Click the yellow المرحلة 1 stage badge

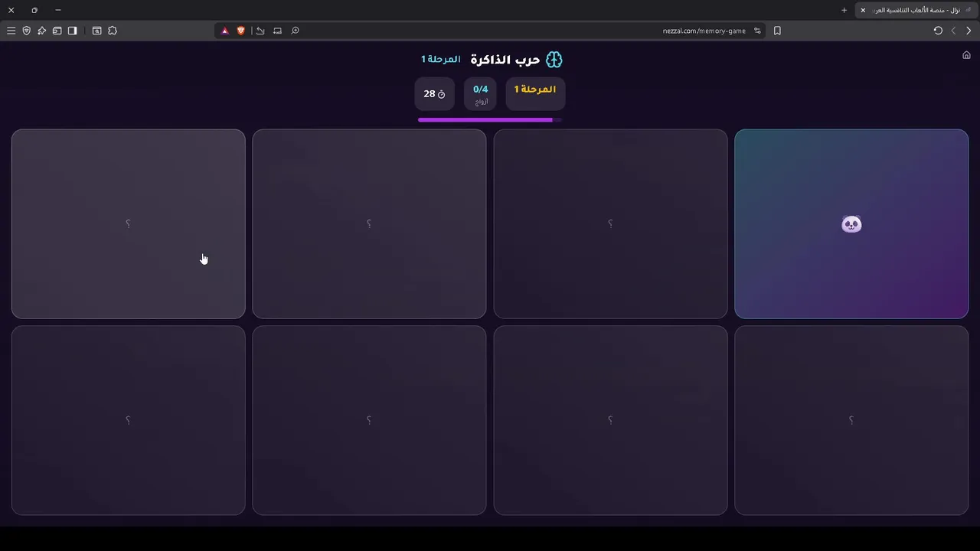535,93
